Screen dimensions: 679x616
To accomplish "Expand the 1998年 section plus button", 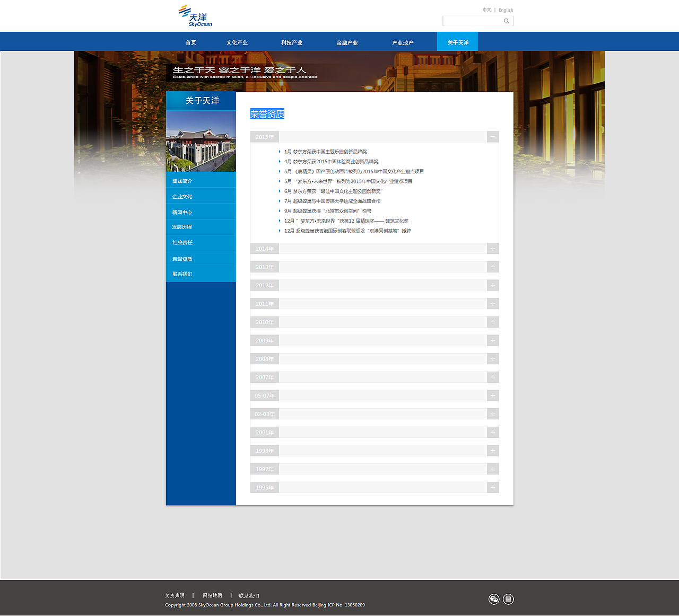I will pyautogui.click(x=493, y=451).
